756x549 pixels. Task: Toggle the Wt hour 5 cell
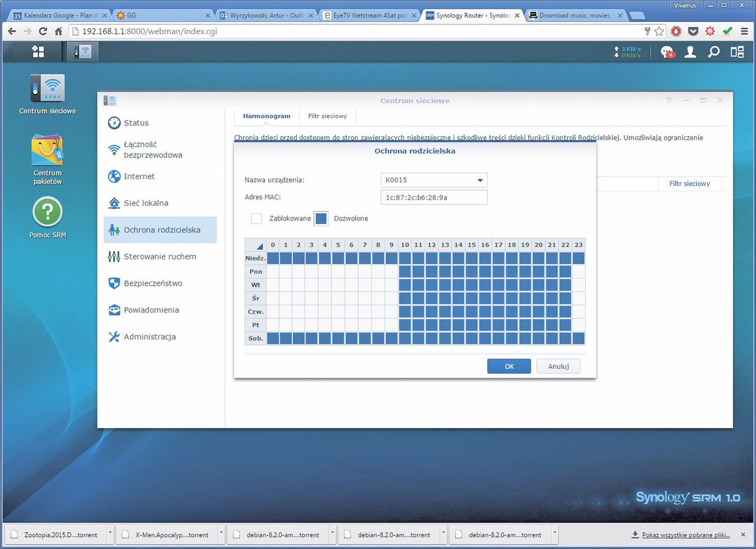(338, 285)
